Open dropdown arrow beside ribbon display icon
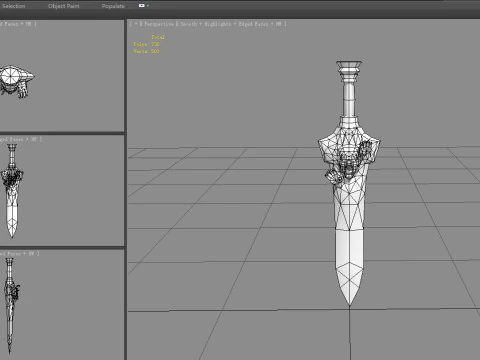The width and height of the screenshot is (480, 360). (148, 6)
